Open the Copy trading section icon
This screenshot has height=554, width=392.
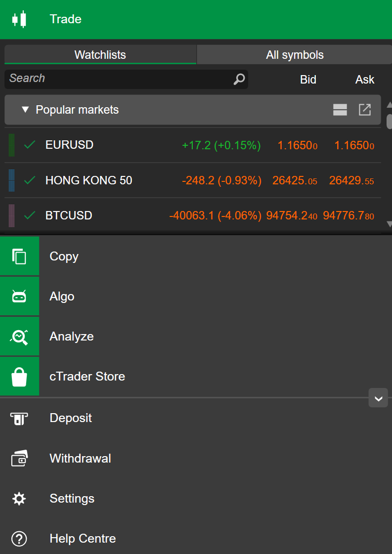click(x=19, y=256)
